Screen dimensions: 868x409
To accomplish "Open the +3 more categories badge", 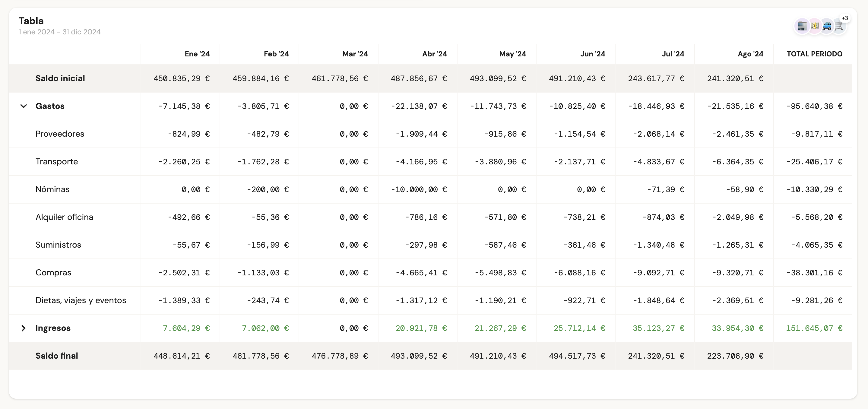I will (845, 18).
